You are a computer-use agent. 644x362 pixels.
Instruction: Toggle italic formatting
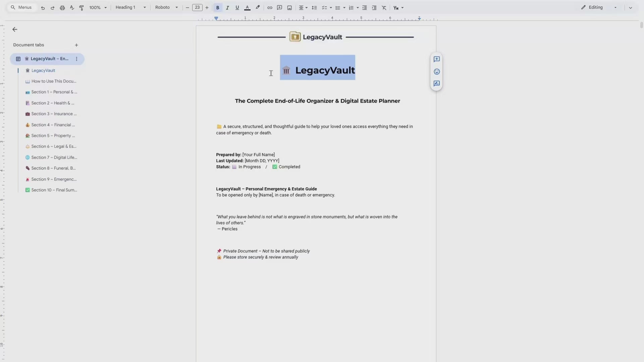(227, 8)
